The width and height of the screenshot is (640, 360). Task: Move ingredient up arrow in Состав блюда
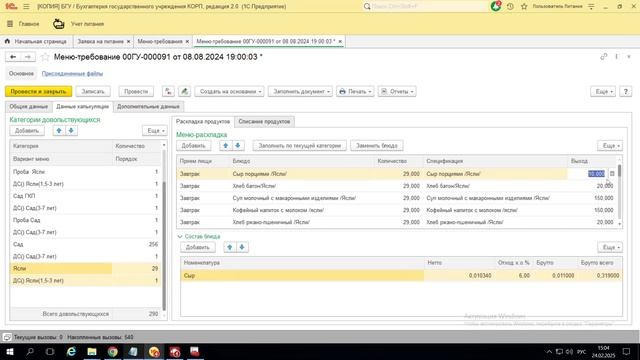(229, 247)
